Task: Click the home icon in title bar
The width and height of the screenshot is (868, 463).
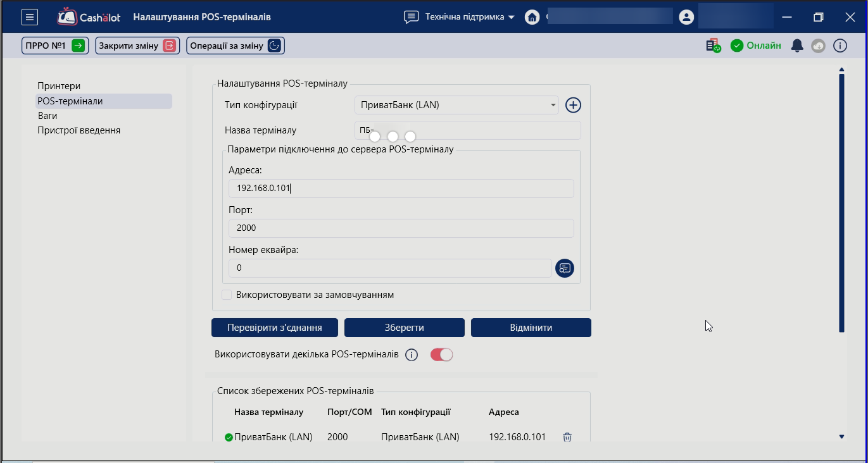Action: (532, 17)
